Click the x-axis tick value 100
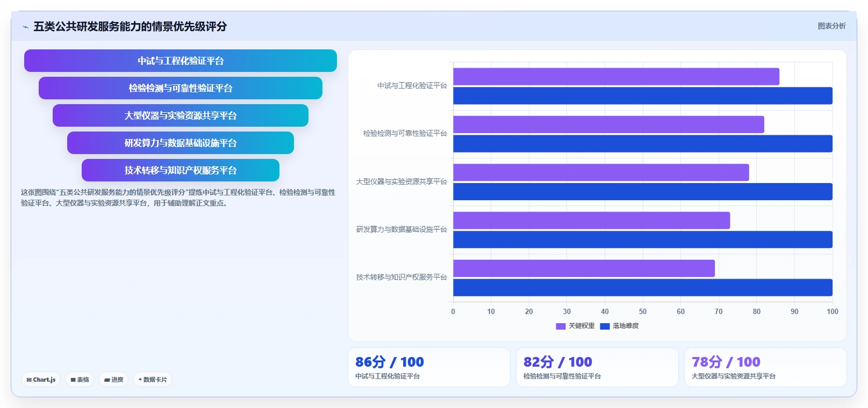 point(833,311)
